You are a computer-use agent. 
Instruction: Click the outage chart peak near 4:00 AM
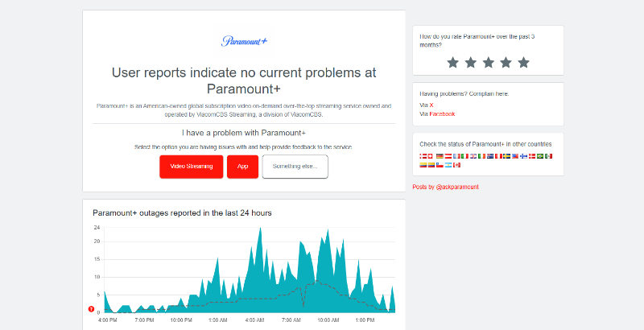tap(260, 229)
